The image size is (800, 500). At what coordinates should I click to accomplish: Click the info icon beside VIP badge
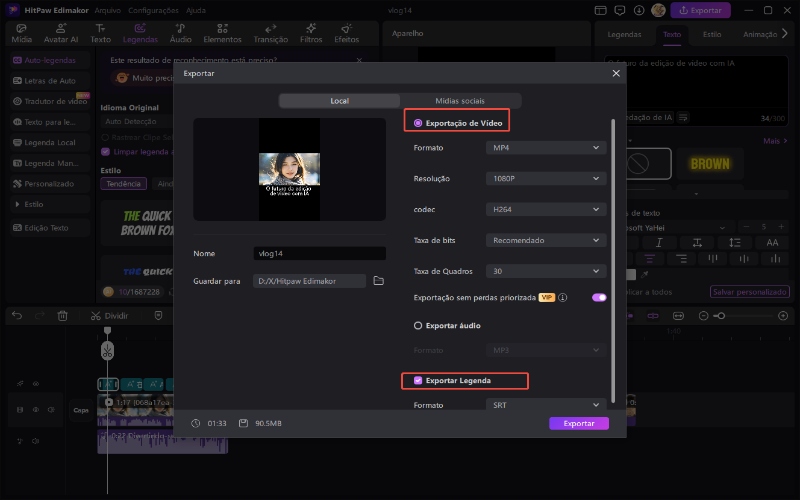pos(563,298)
